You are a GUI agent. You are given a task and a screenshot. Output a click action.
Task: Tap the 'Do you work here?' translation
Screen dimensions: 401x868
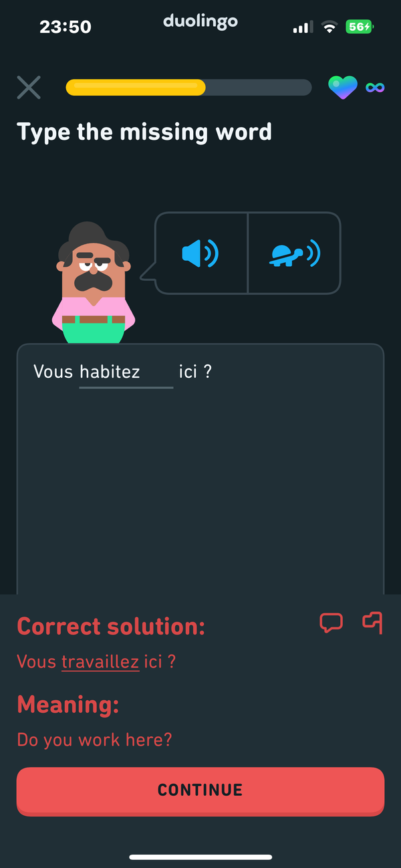pos(94,740)
